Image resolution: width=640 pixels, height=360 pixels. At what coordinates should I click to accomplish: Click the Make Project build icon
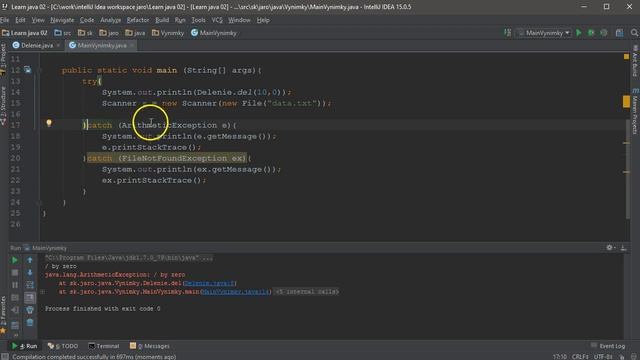(507, 33)
